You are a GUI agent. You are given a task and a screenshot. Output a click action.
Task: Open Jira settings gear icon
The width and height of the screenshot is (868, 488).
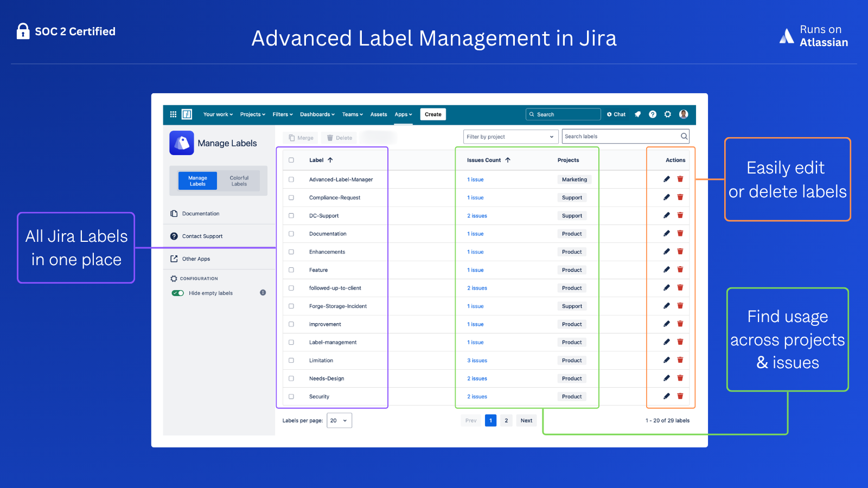click(x=668, y=114)
